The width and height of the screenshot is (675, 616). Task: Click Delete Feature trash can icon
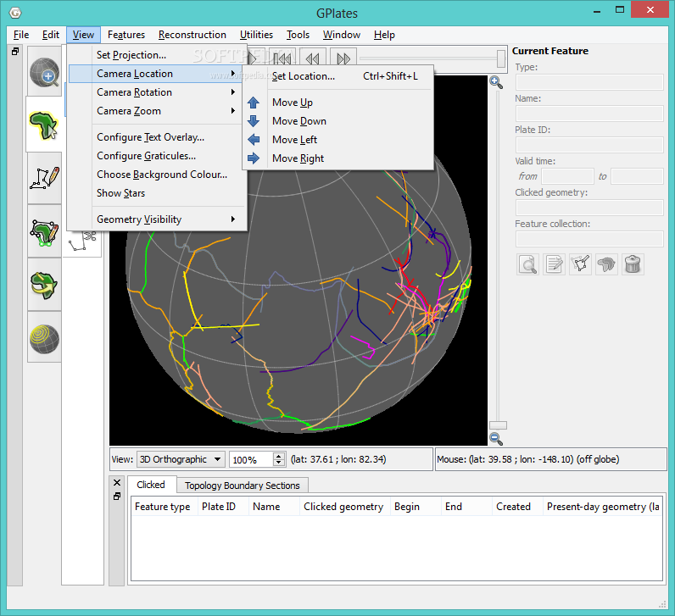point(633,264)
